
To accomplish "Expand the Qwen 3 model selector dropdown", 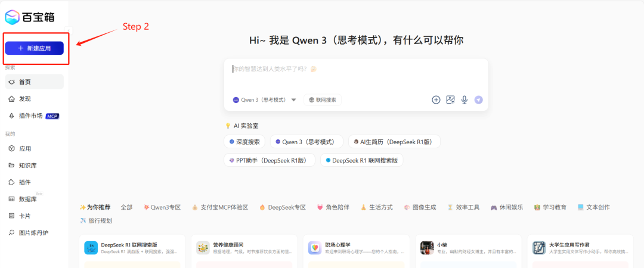I will click(264, 100).
